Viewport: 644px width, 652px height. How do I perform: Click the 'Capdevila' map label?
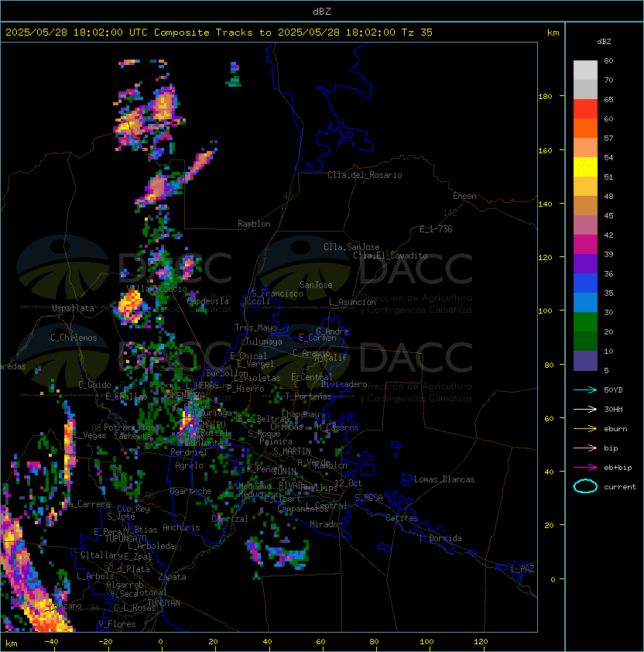208,301
